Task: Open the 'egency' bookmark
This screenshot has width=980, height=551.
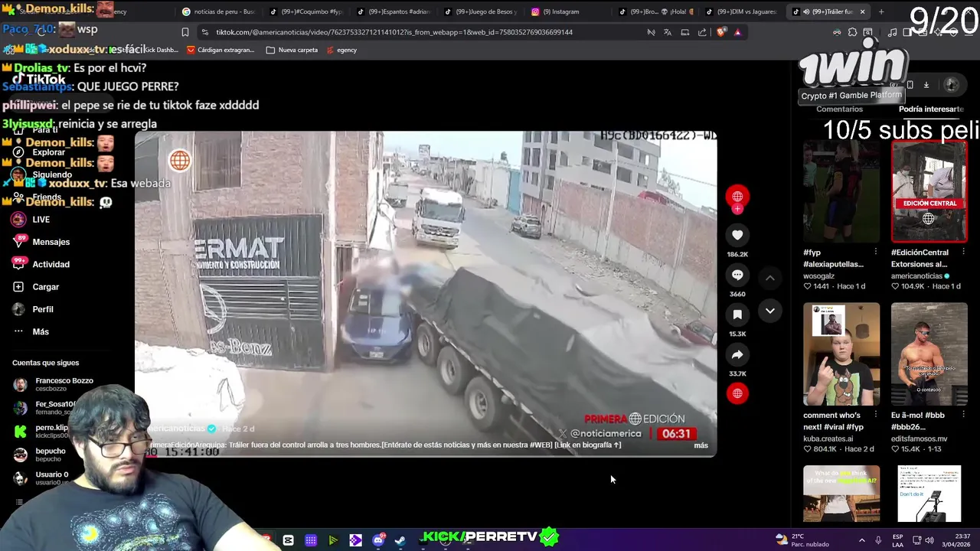Action: (341, 50)
